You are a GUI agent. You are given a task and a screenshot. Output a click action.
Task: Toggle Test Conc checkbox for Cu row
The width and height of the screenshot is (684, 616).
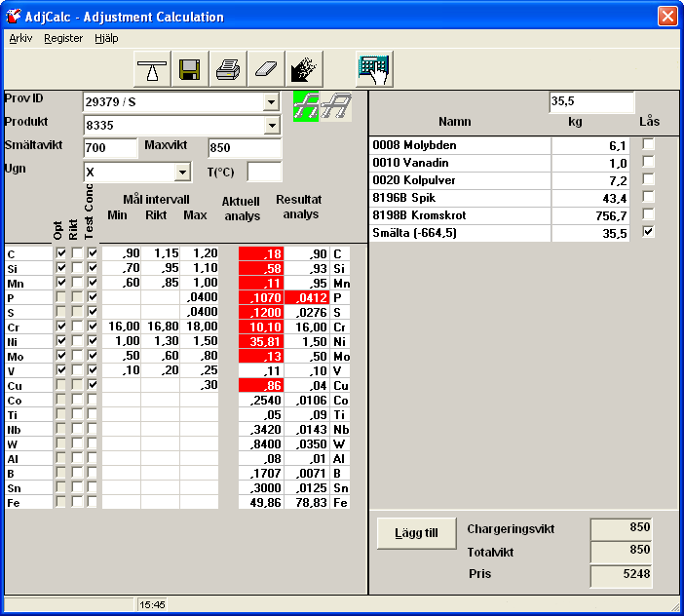click(92, 385)
